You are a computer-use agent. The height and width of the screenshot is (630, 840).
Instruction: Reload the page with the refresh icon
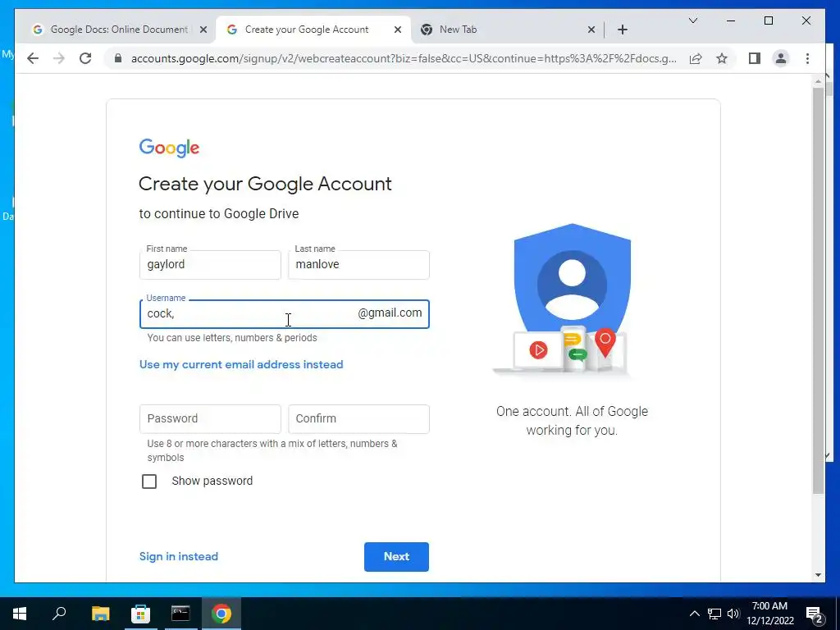point(85,58)
